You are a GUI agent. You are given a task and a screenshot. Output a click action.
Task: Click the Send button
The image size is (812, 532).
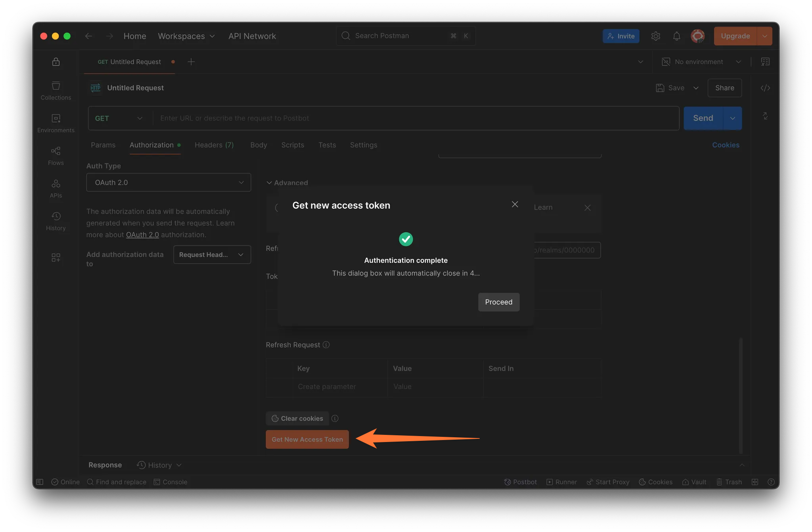pos(703,118)
